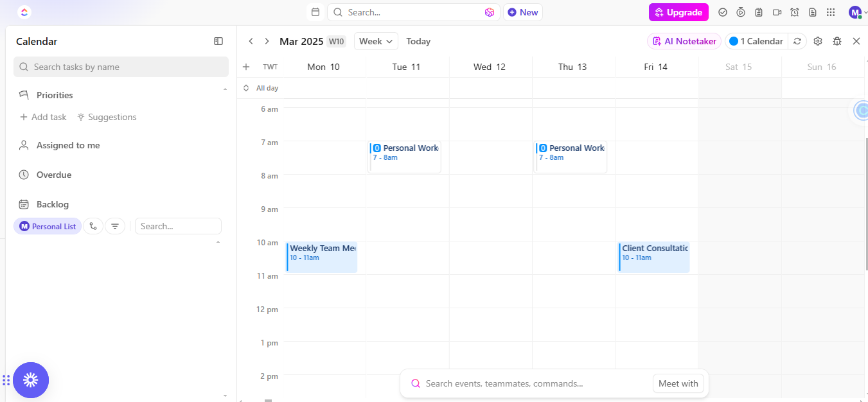Open the user avatar account menu
The image size is (868, 402).
click(x=855, y=12)
